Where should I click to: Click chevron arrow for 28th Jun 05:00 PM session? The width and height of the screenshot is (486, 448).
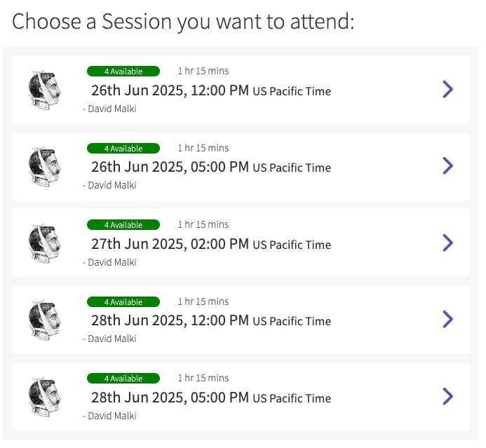(448, 396)
